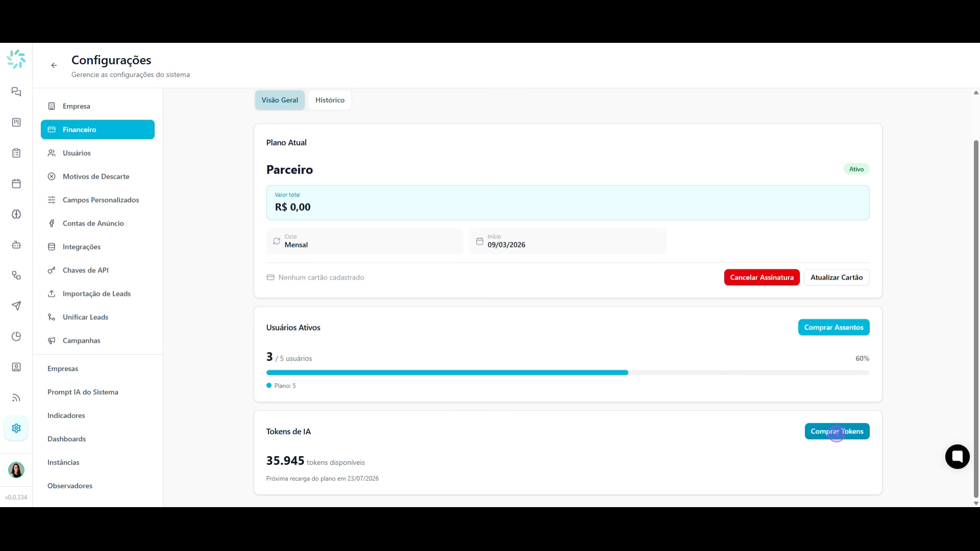Open the user profile avatar

(16, 470)
